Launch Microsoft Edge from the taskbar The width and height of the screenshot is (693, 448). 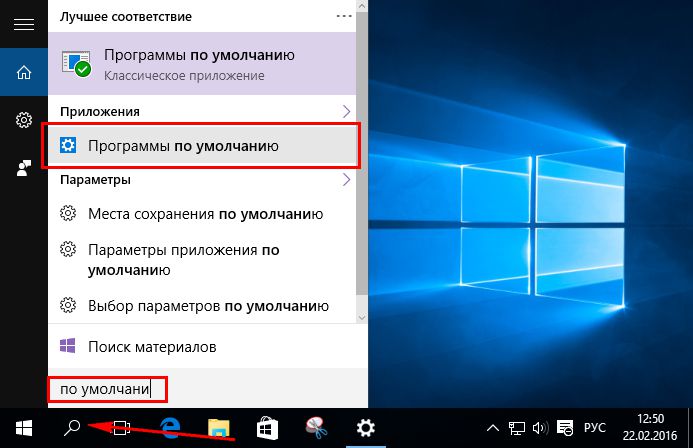coord(170,428)
